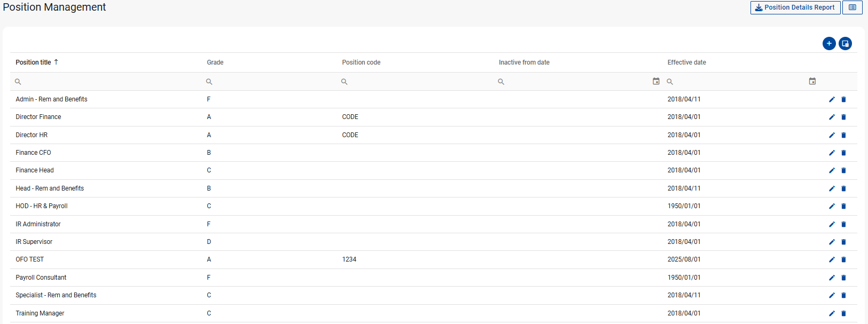Click the round icon beside the plus button
This screenshot has width=868, height=324.
[845, 44]
